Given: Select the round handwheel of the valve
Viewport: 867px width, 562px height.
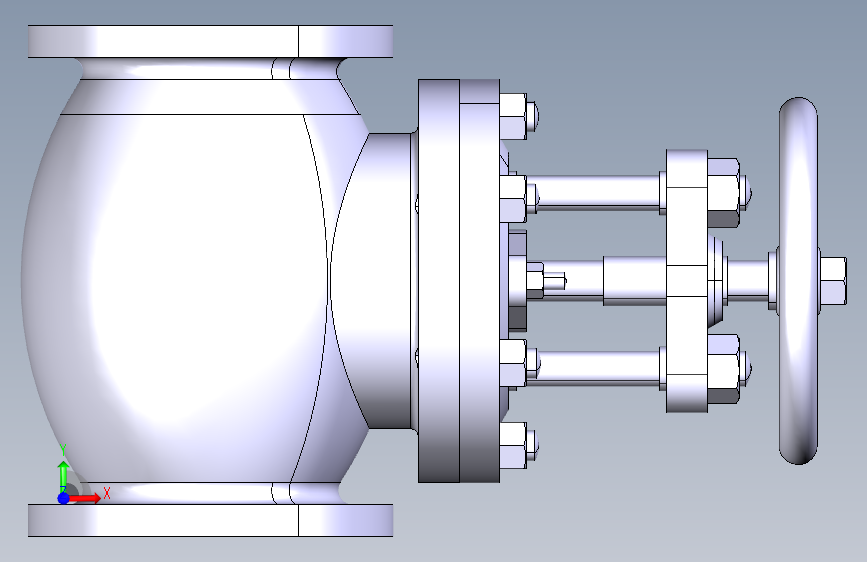Looking at the screenshot, I should (x=798, y=281).
